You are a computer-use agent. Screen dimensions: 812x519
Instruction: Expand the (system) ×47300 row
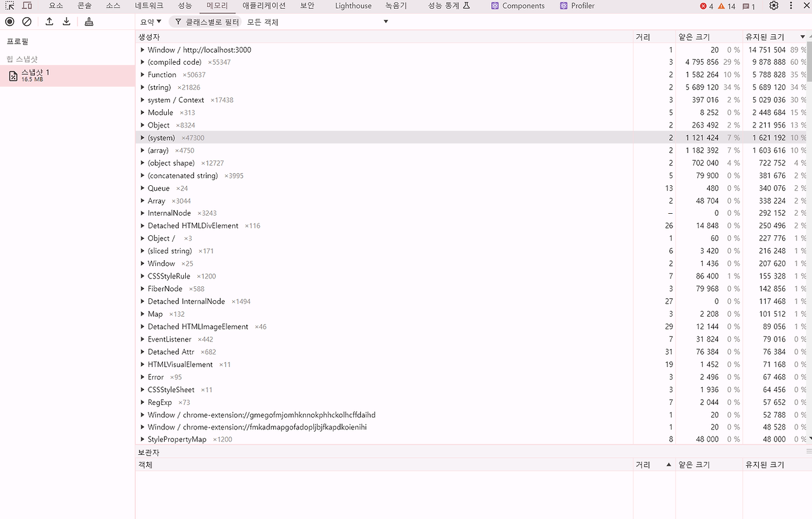coord(142,138)
